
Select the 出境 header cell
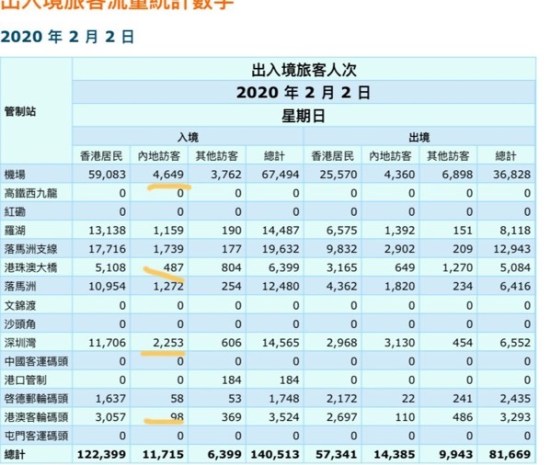pos(419,137)
